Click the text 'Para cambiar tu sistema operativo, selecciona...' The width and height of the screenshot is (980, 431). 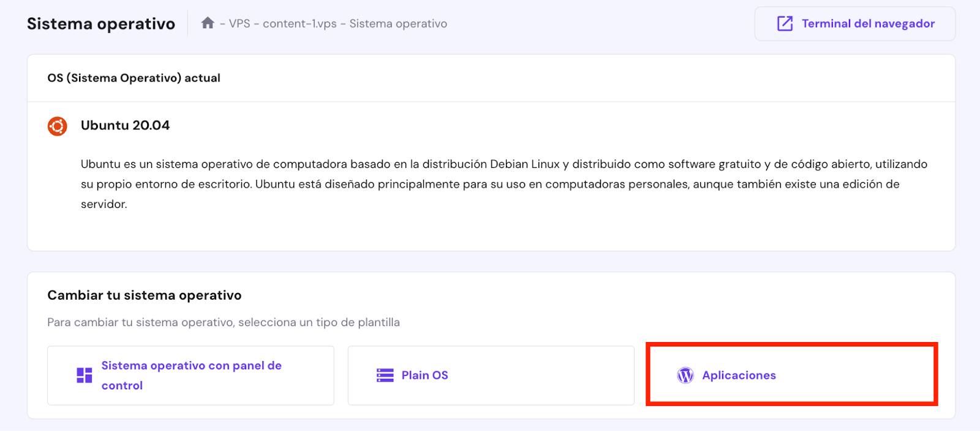224,322
